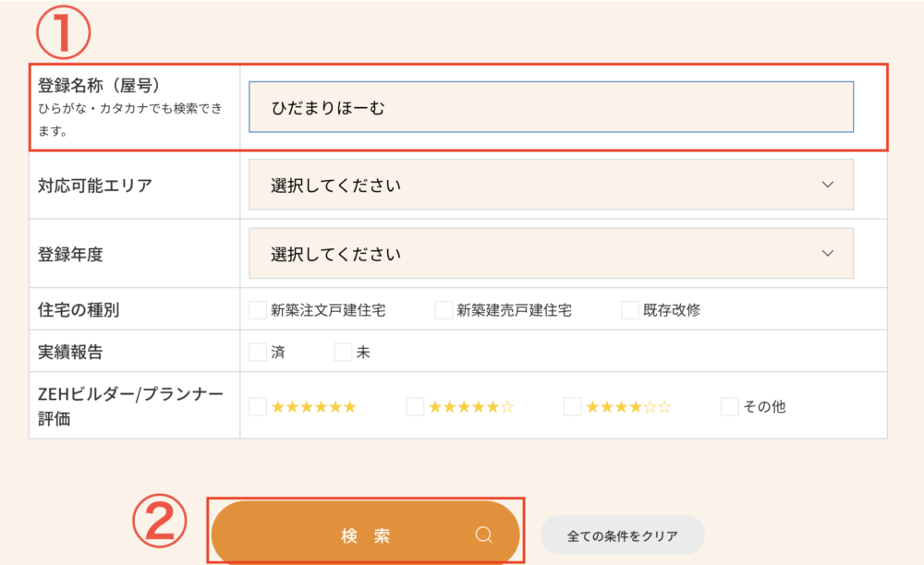Click 全ての条件をクリア button
Viewport: 924px width, 565px height.
point(622,535)
